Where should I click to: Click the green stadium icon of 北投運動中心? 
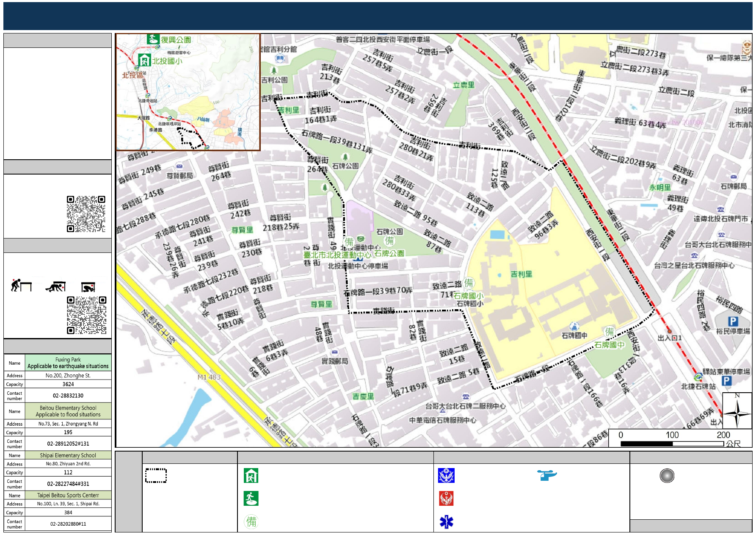[x=361, y=239]
